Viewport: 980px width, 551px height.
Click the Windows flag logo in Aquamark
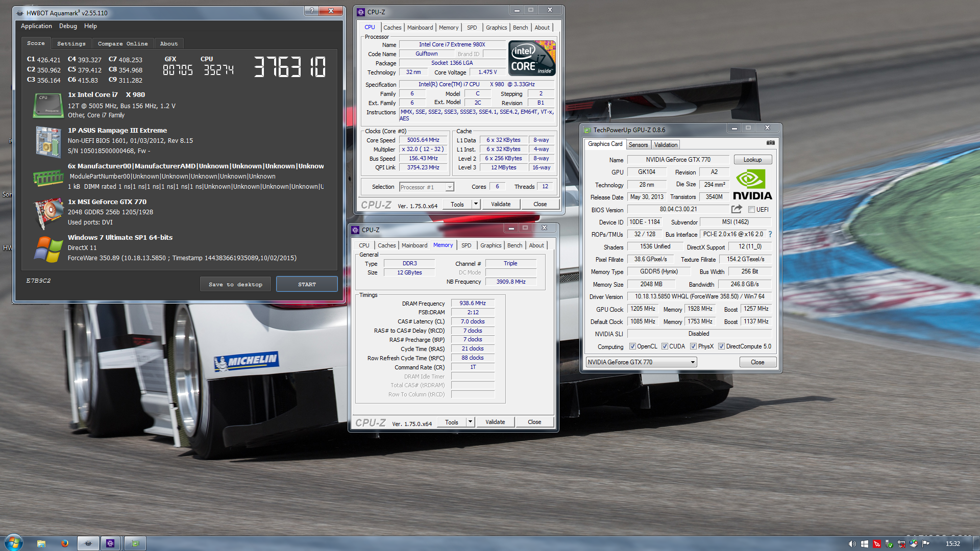[48, 249]
